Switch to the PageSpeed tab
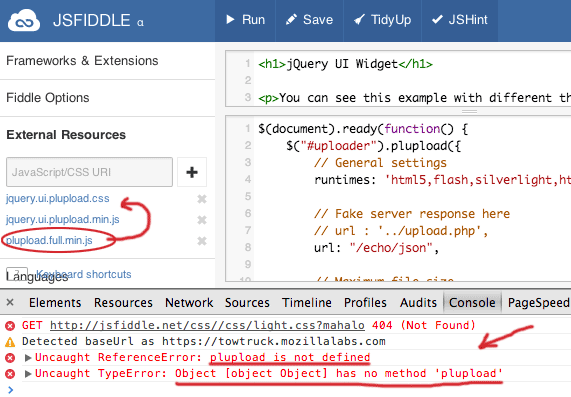The image size is (571, 397). tap(538, 303)
